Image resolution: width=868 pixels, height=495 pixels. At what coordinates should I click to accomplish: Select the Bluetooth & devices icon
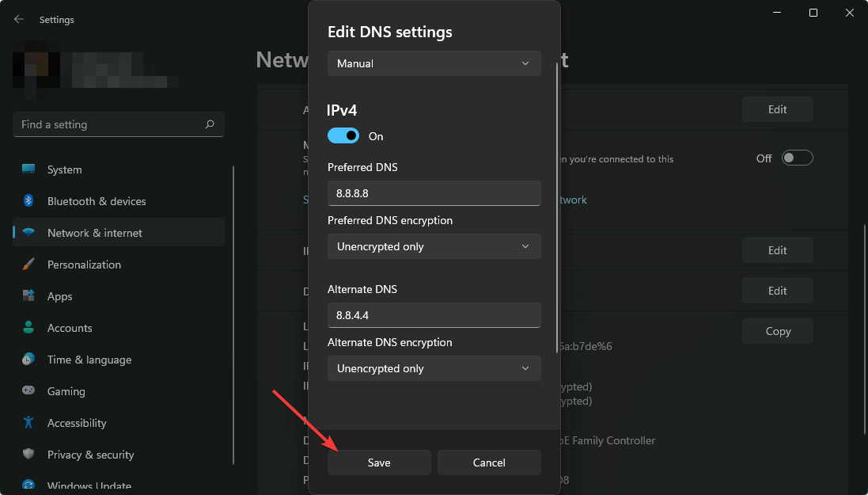coord(30,200)
